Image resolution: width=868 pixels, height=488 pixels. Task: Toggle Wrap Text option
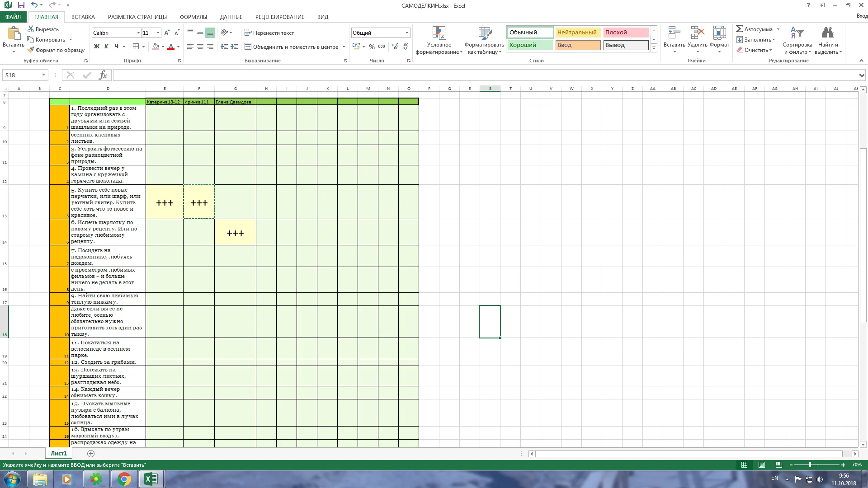click(x=269, y=33)
